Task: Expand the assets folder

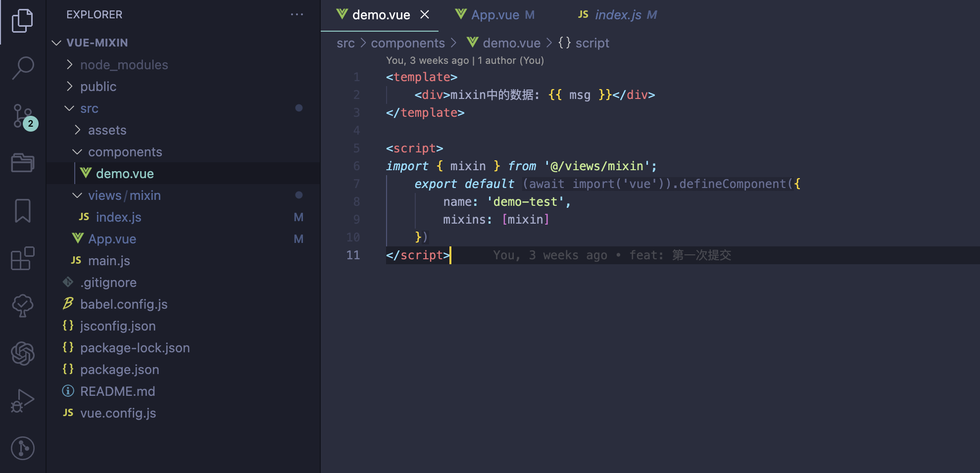Action: [x=78, y=130]
